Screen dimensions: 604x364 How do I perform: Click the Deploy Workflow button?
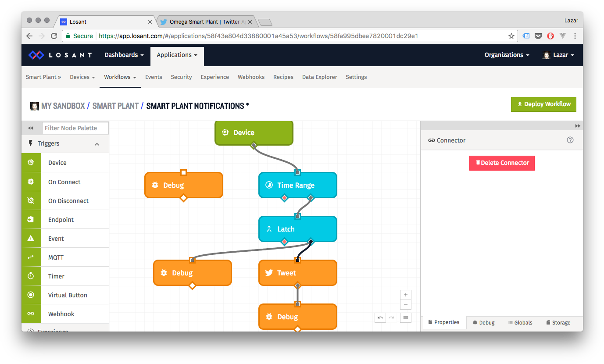coord(543,104)
